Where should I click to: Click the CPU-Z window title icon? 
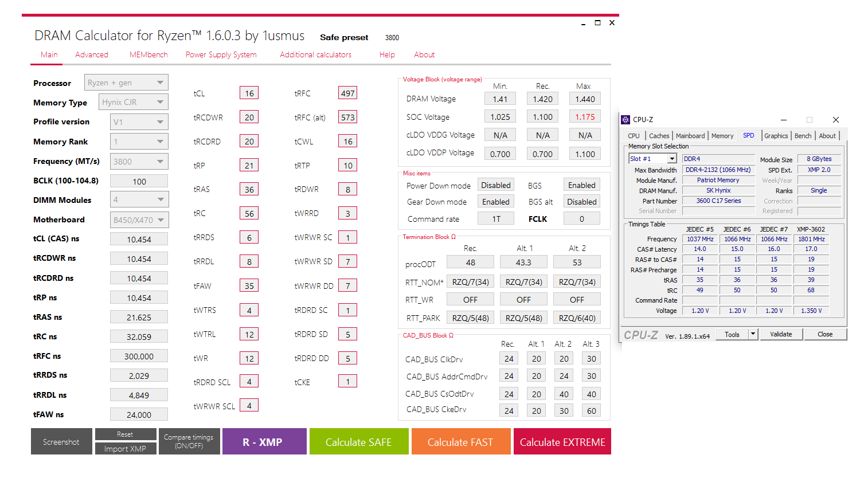coord(625,120)
